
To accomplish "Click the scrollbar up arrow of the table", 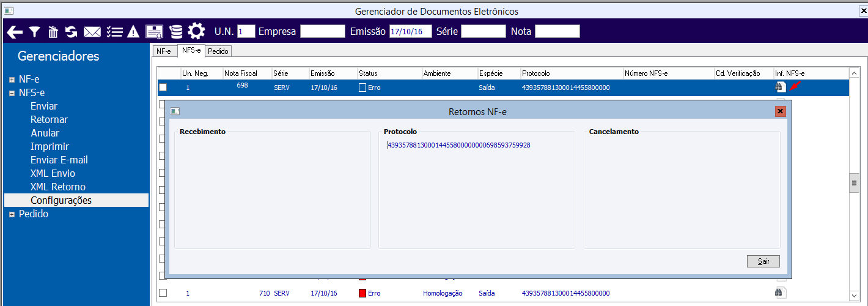I will (x=855, y=72).
